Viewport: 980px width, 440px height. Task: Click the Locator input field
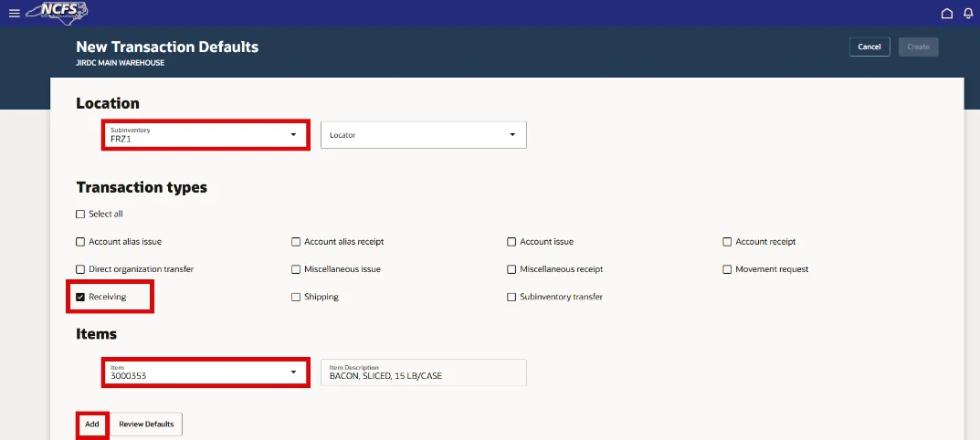coord(424,135)
